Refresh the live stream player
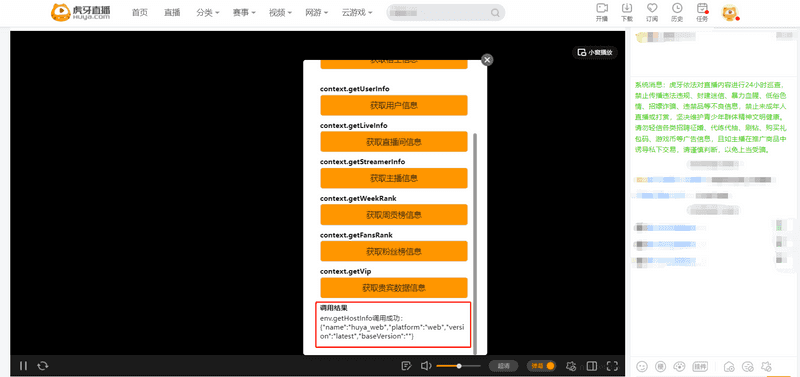The width and height of the screenshot is (800, 377). pos(43,366)
